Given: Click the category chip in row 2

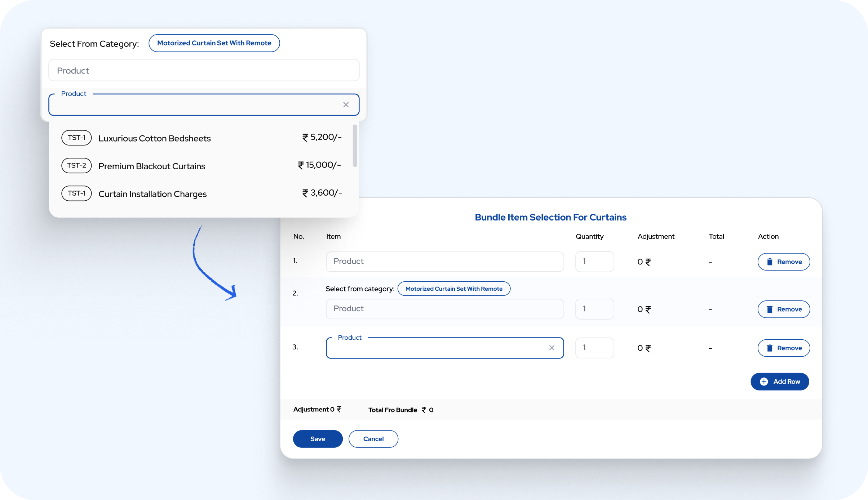Looking at the screenshot, I should pyautogui.click(x=454, y=289).
